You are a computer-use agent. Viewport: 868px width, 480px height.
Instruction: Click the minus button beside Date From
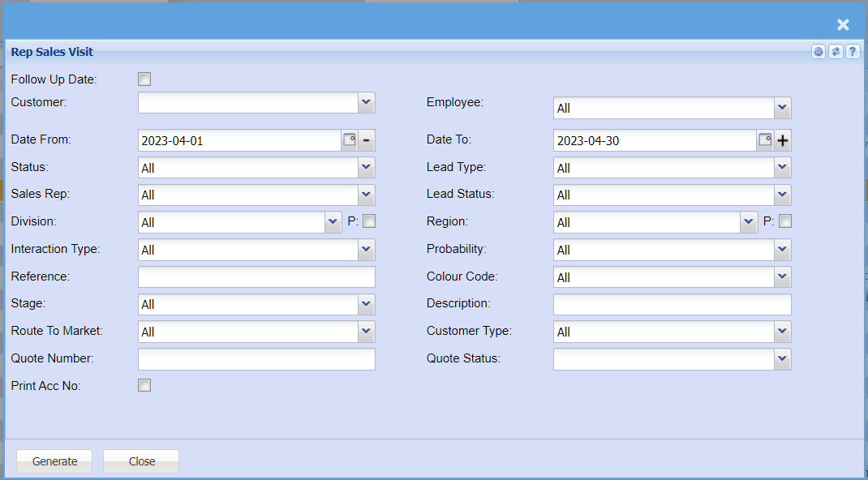[x=367, y=140]
